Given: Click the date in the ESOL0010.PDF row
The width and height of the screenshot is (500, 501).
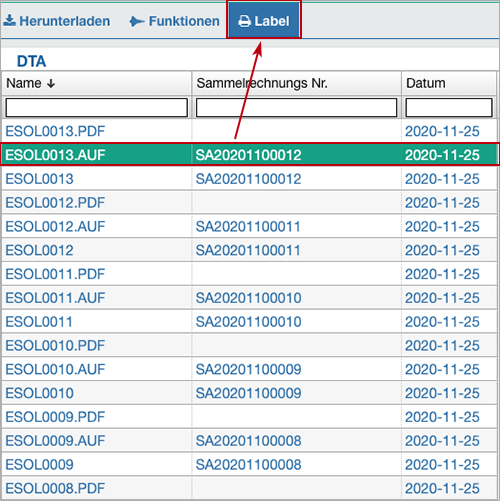Looking at the screenshot, I should pyautogui.click(x=442, y=346).
